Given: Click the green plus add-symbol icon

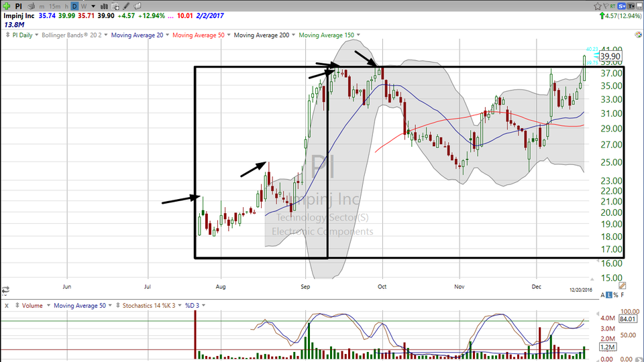Looking at the screenshot, I should [7, 6].
